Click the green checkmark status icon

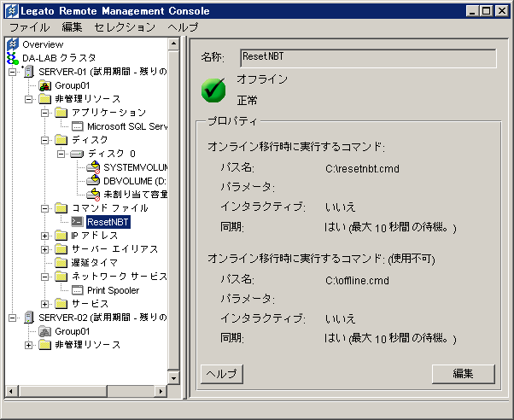213,90
